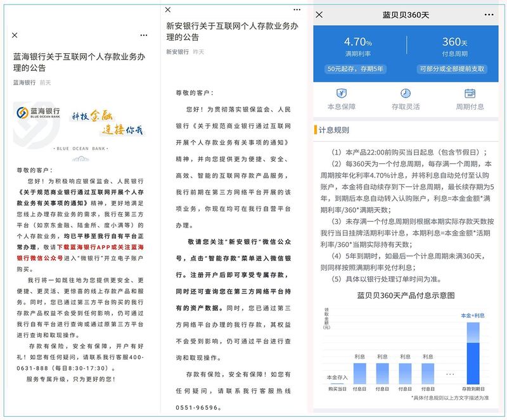Click the 50元起存，存期5年 tag
Viewport: 507px width, 420px height.
[356, 69]
